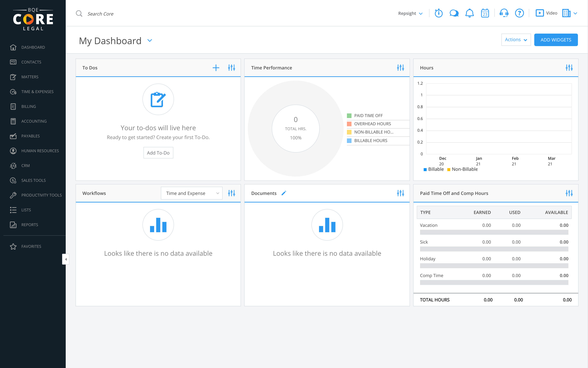Open the calendar icon in header
This screenshot has width=588, height=368.
click(485, 13)
